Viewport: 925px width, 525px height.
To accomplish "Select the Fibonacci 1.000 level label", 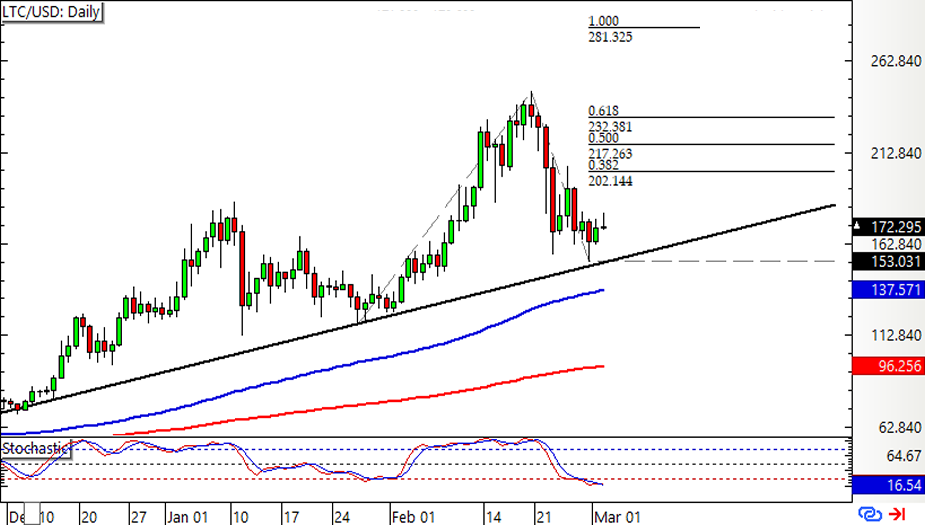I will [603, 21].
